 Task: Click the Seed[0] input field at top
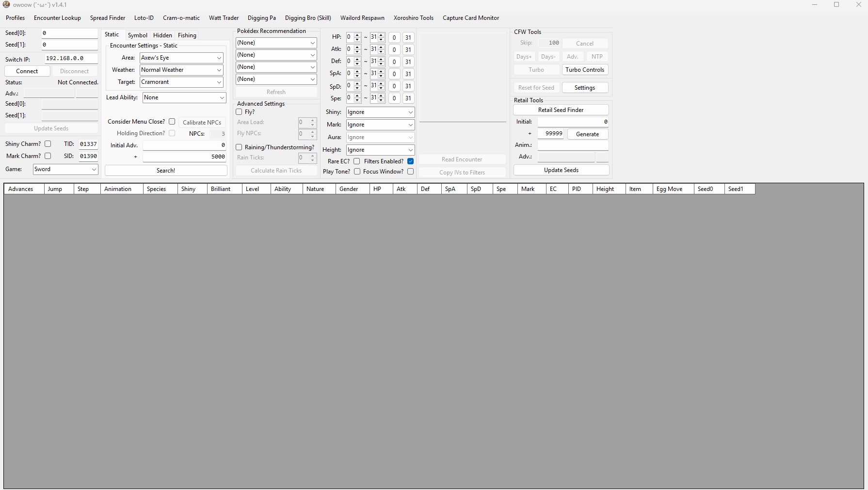coord(70,33)
